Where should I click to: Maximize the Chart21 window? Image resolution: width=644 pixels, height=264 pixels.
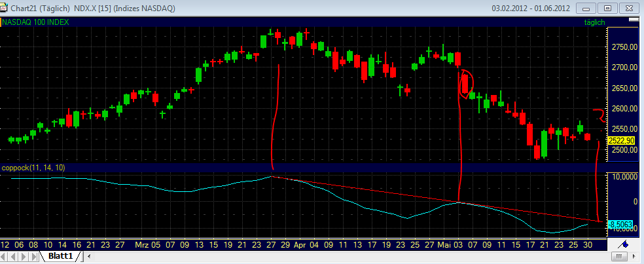pyautogui.click(x=608, y=8)
